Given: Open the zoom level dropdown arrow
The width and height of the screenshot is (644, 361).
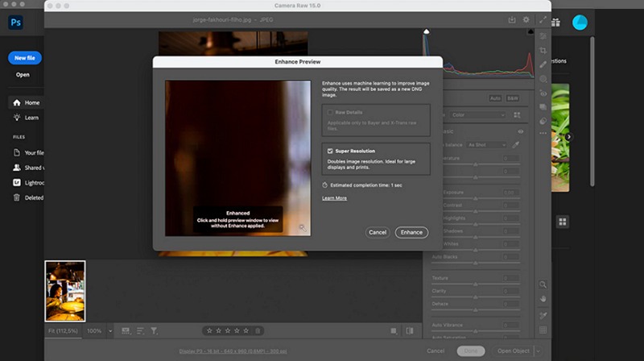Looking at the screenshot, I should (110, 331).
